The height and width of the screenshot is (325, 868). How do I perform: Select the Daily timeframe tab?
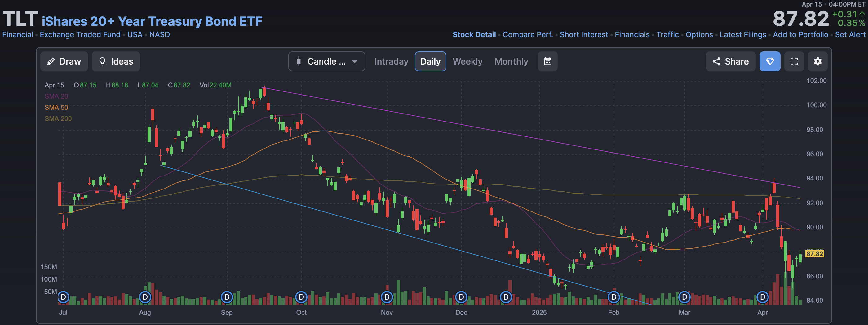tap(430, 61)
